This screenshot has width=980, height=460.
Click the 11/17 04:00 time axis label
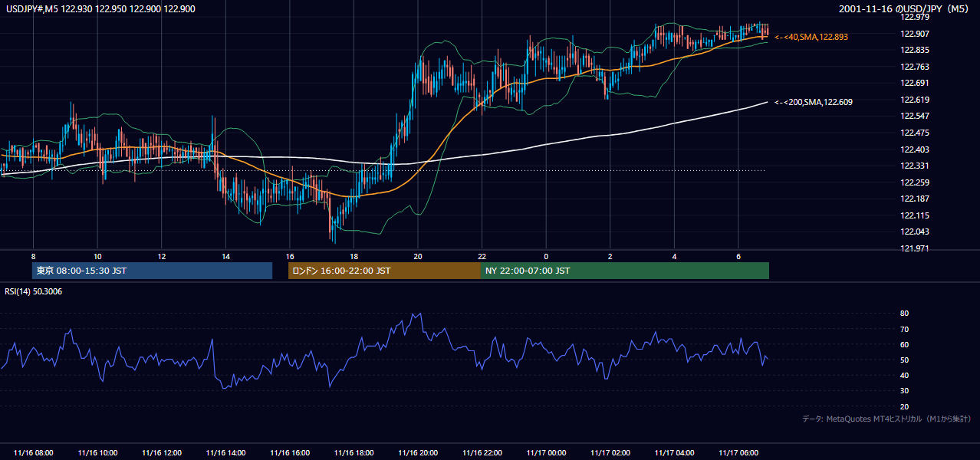(x=674, y=453)
